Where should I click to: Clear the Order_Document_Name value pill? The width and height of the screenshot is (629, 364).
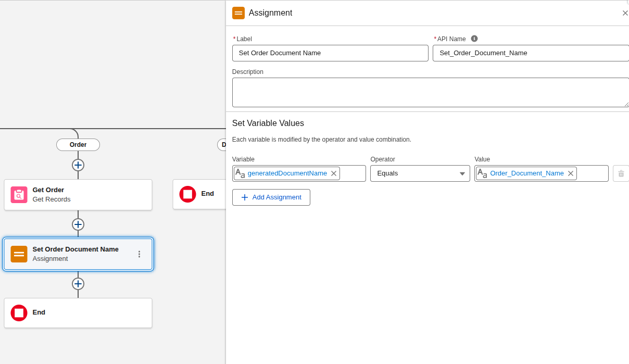[x=571, y=173]
